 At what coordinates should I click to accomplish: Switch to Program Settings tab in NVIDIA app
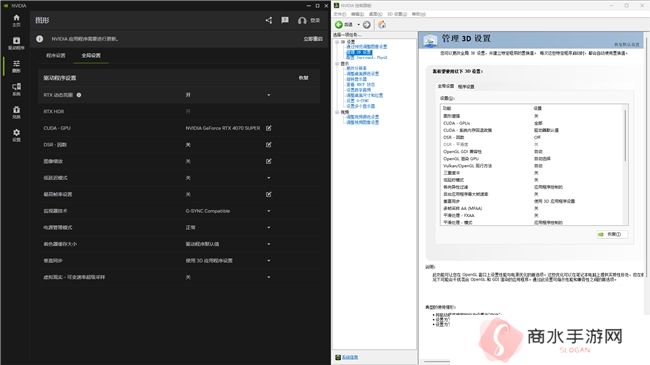point(56,55)
